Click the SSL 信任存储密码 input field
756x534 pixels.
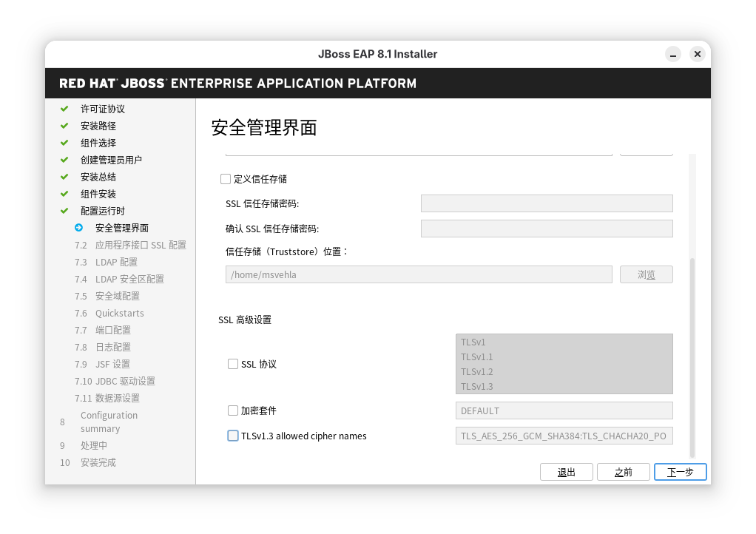click(547, 203)
